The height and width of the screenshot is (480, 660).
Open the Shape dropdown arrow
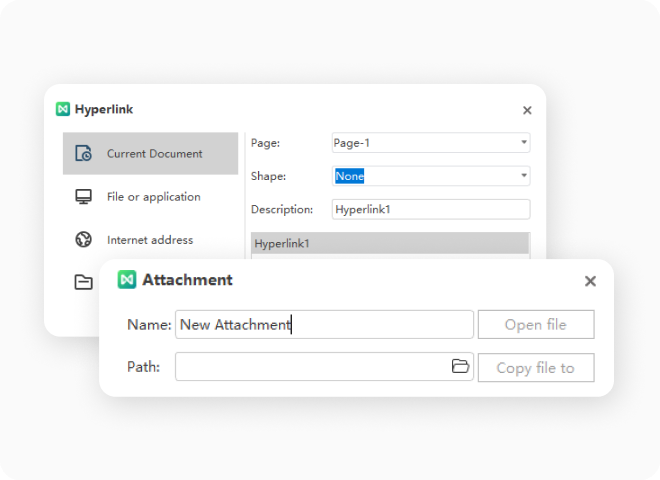(524, 176)
